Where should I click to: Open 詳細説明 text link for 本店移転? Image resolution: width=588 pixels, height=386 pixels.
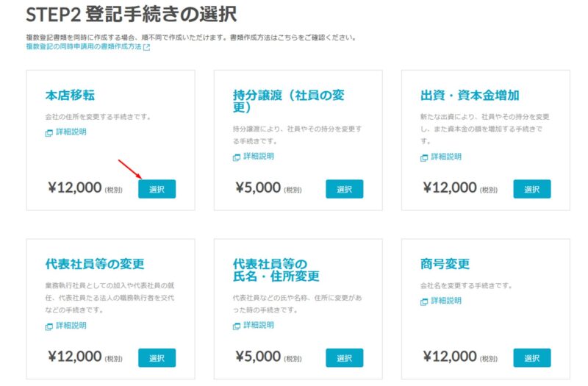pyautogui.click(x=71, y=132)
